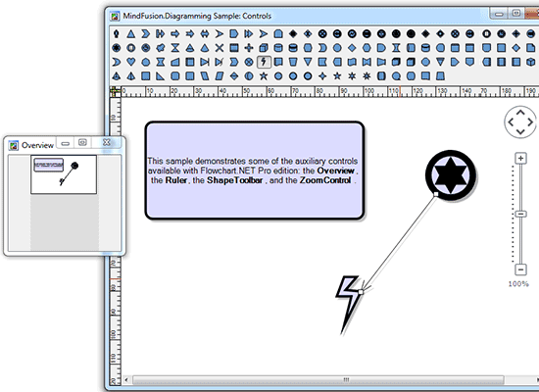The width and height of the screenshot is (539, 392).
Task: Pick the 3D cube shape at the row end
Action: [x=531, y=62]
